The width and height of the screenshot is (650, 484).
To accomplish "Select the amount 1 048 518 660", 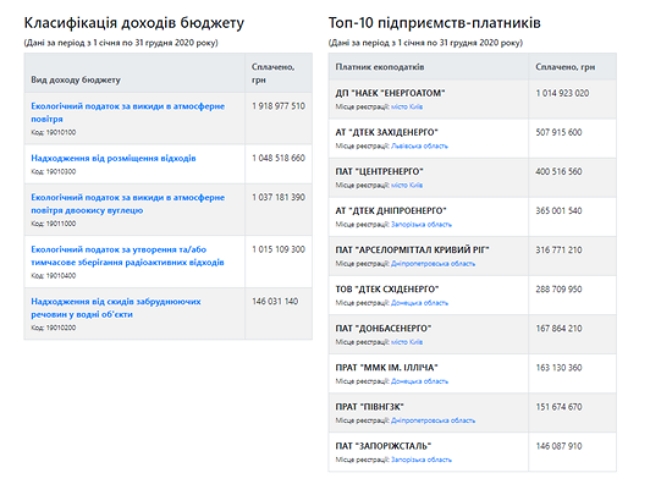I will click(278, 158).
